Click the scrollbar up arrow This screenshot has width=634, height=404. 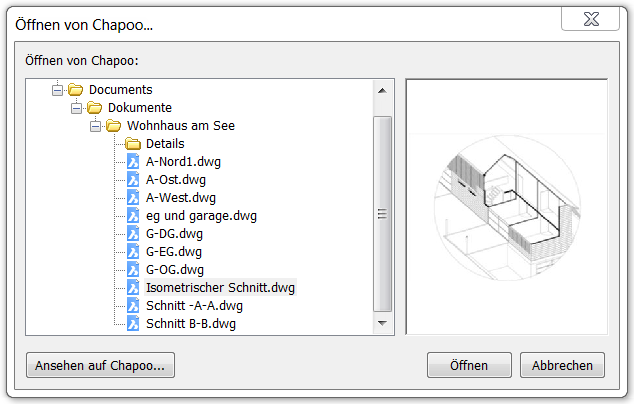pos(382,91)
